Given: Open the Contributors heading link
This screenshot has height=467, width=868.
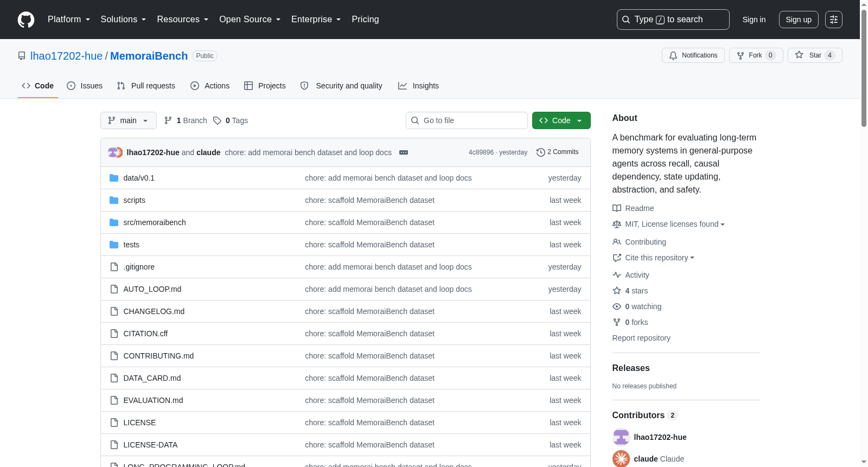Looking at the screenshot, I should (644, 415).
